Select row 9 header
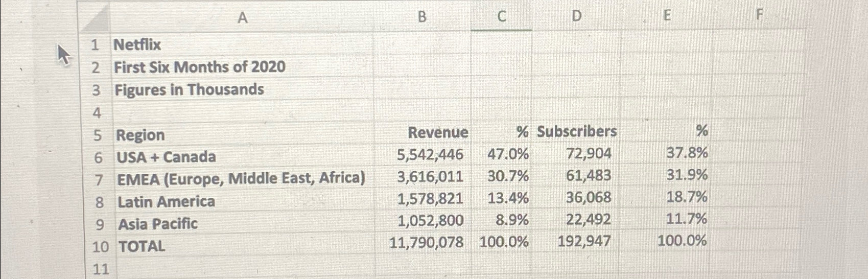Screen dimensions: 868x279 point(100,225)
